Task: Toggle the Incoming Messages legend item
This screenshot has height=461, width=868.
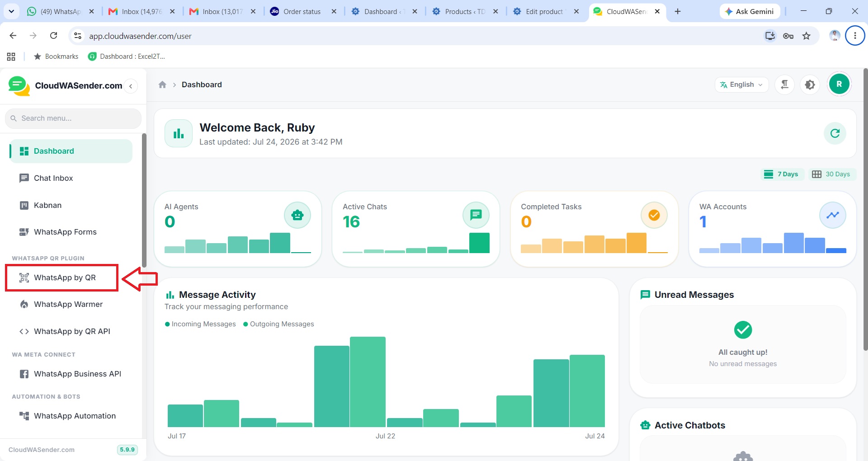Action: coord(200,324)
